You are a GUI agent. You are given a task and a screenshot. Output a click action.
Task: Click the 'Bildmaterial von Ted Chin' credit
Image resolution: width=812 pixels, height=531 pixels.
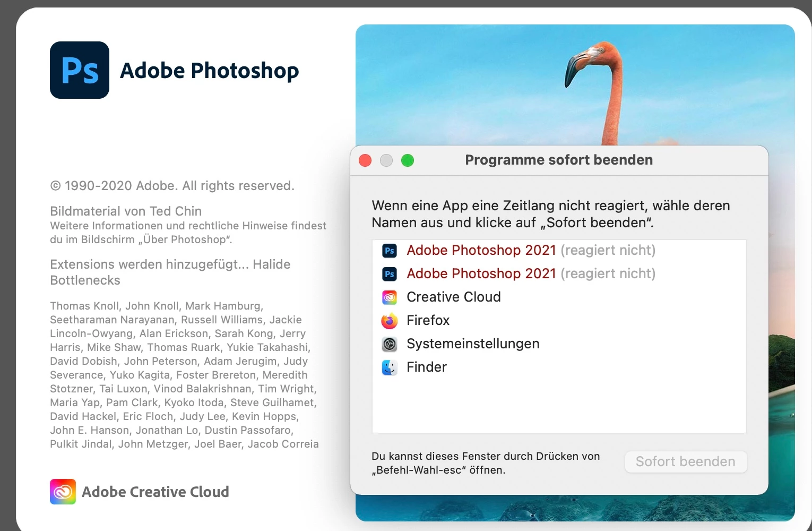click(126, 211)
